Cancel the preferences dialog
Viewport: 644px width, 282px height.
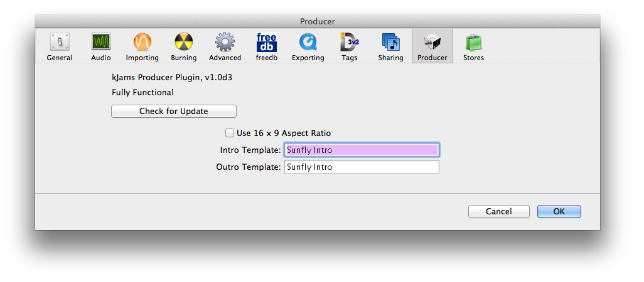coord(498,212)
